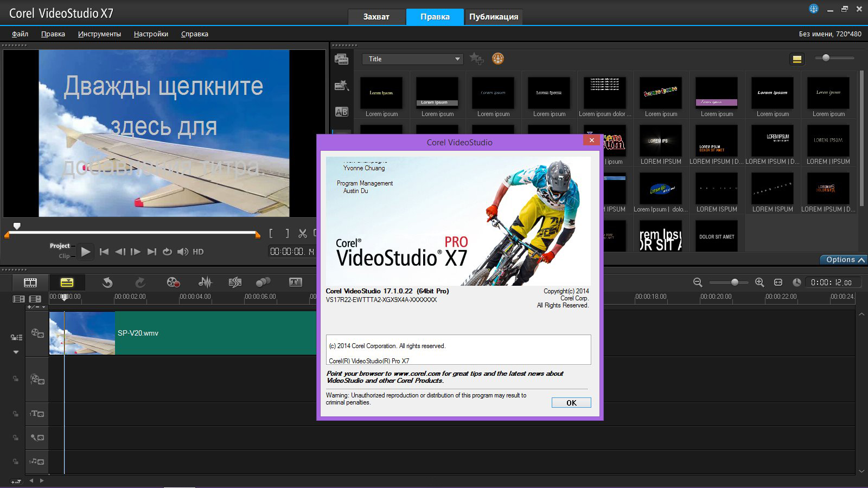Open the Subtitle Editor icon
Viewport: 868px width, 488px height.
pos(296,282)
